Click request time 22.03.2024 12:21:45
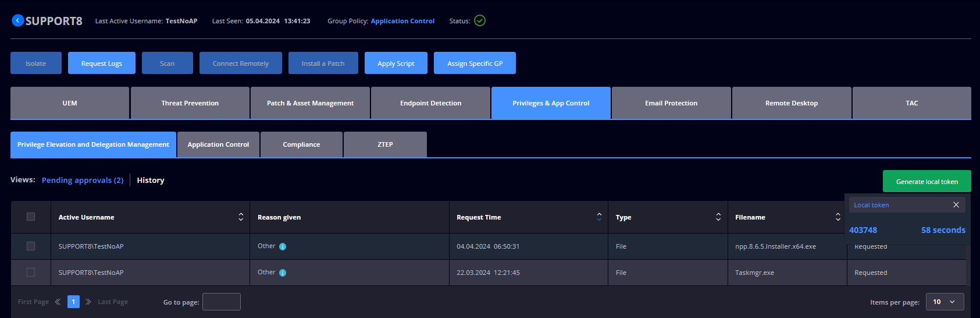The image size is (980, 318). (488, 273)
